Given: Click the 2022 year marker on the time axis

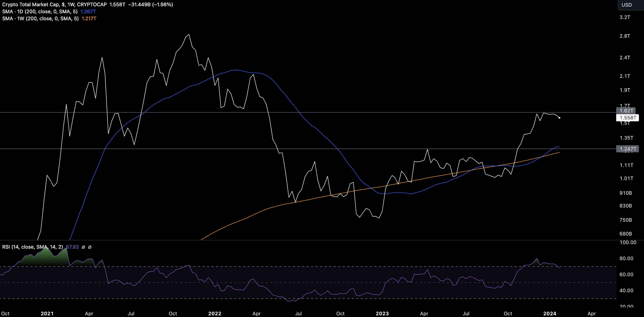Looking at the screenshot, I should 214,313.
